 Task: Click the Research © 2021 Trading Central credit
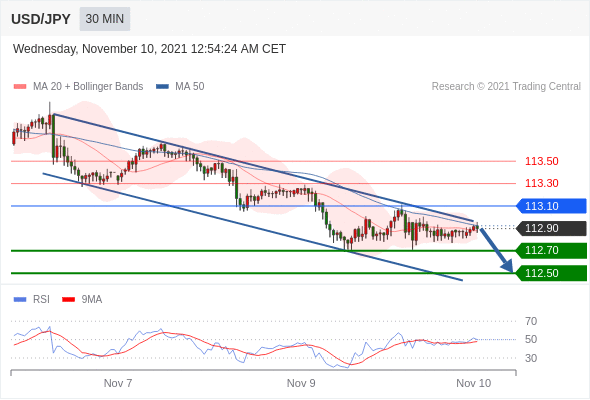tap(506, 87)
